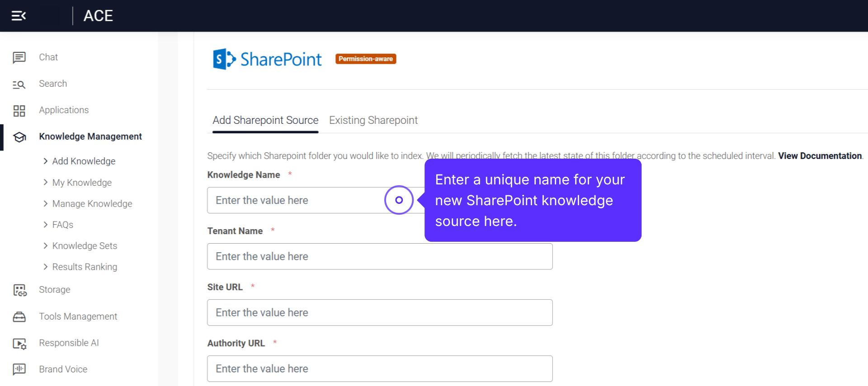Click the Search sidebar icon
This screenshot has height=386, width=868.
(x=19, y=84)
